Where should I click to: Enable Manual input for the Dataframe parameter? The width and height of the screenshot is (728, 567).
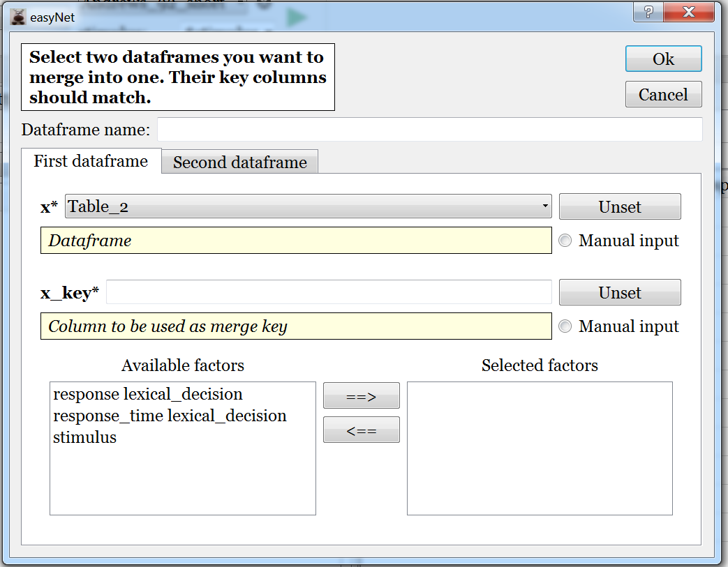pos(565,241)
